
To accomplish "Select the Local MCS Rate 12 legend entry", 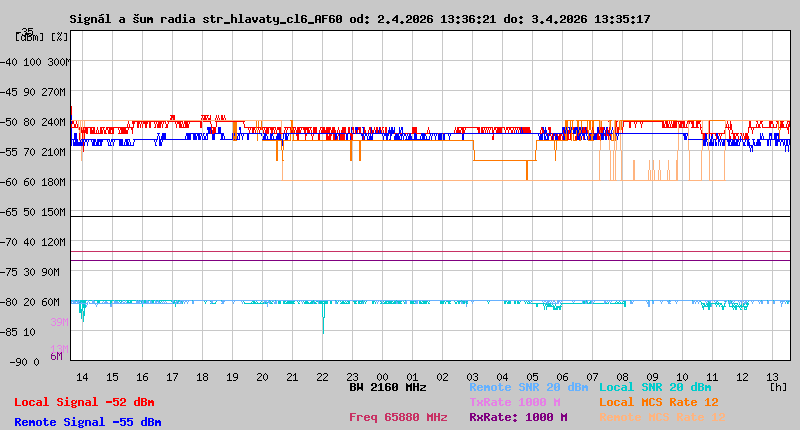I will click(658, 402).
